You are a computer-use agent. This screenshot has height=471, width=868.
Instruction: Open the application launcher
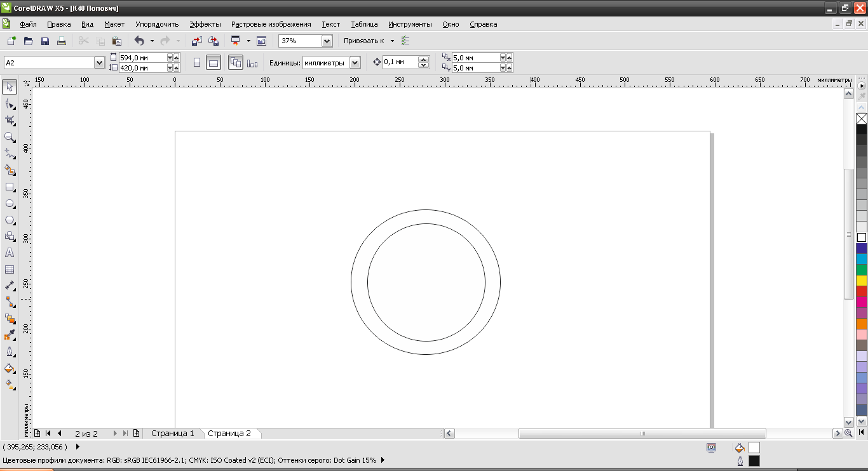235,41
